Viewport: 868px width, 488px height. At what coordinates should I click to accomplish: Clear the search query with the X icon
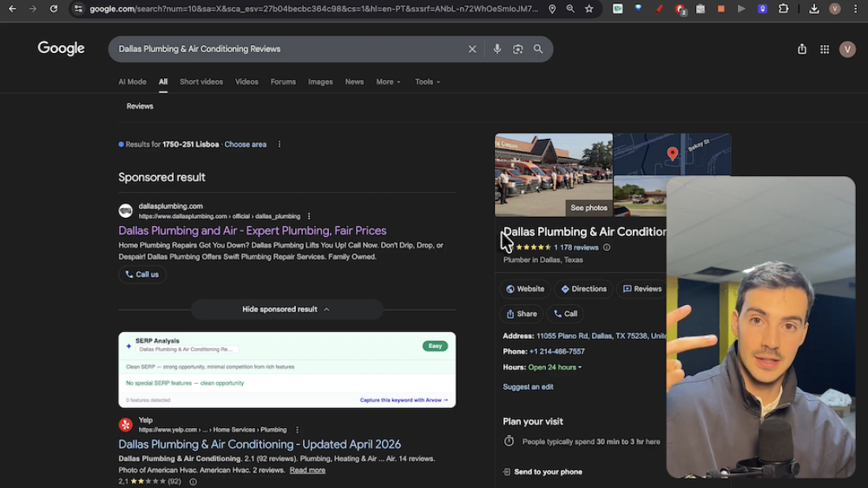click(x=472, y=49)
